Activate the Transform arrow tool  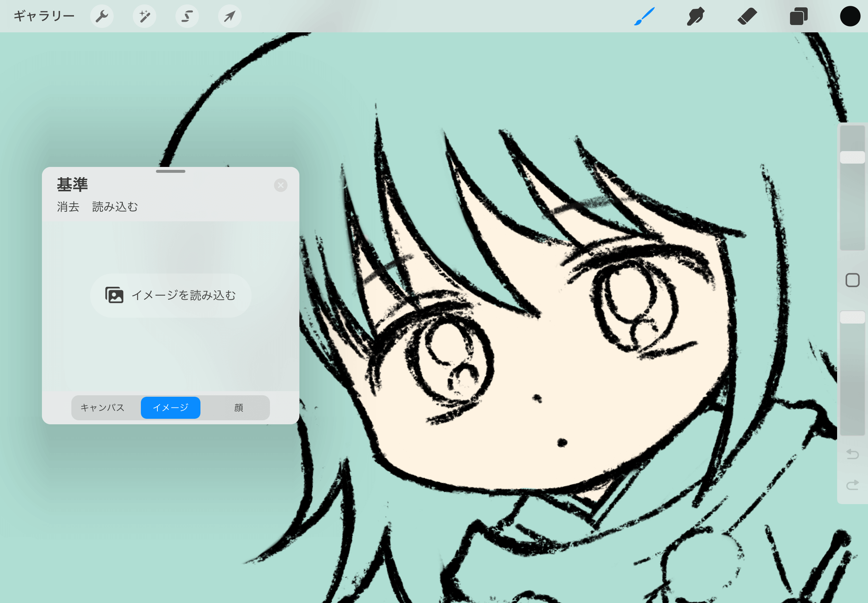[x=230, y=16]
